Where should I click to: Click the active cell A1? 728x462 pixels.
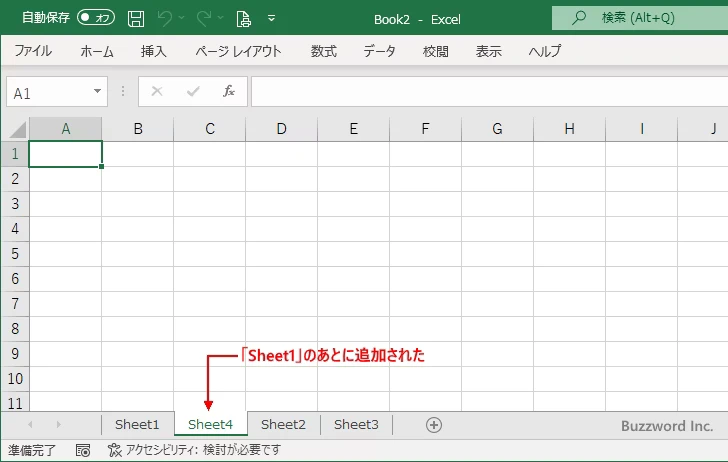tap(65, 154)
